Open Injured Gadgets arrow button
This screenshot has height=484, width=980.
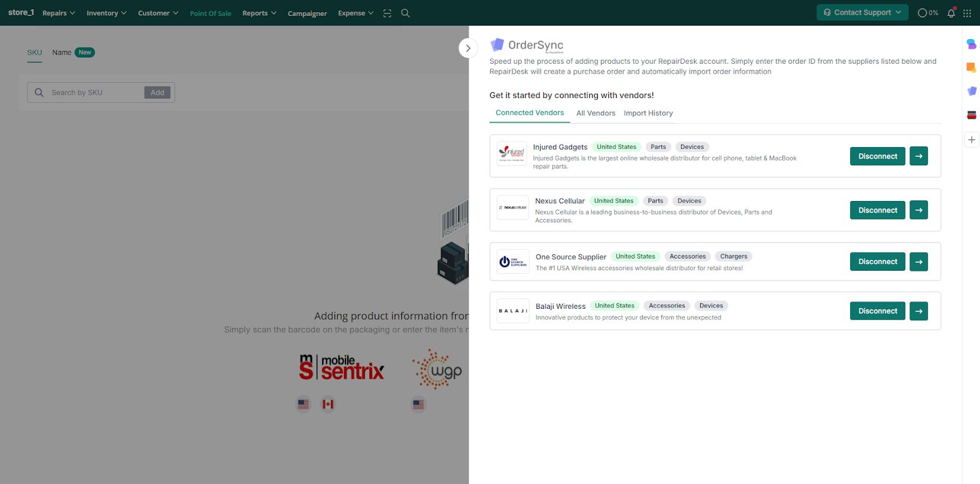[x=918, y=156]
